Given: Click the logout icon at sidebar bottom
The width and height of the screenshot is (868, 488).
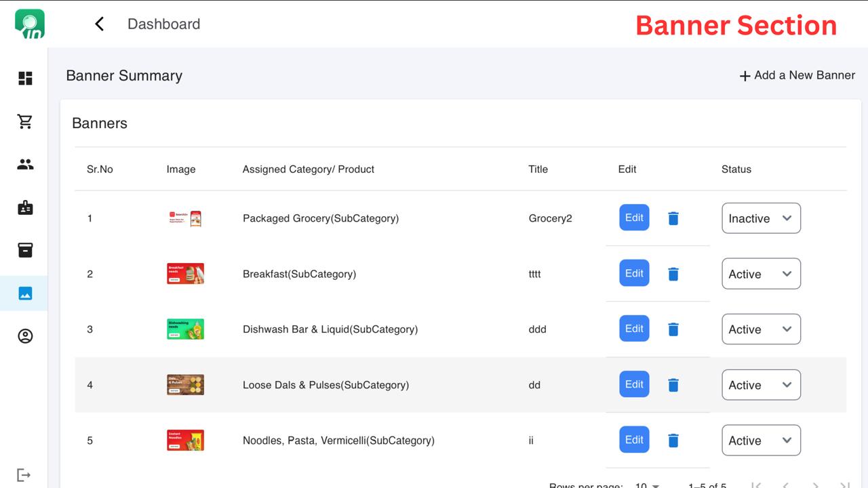Looking at the screenshot, I should pos(24,475).
